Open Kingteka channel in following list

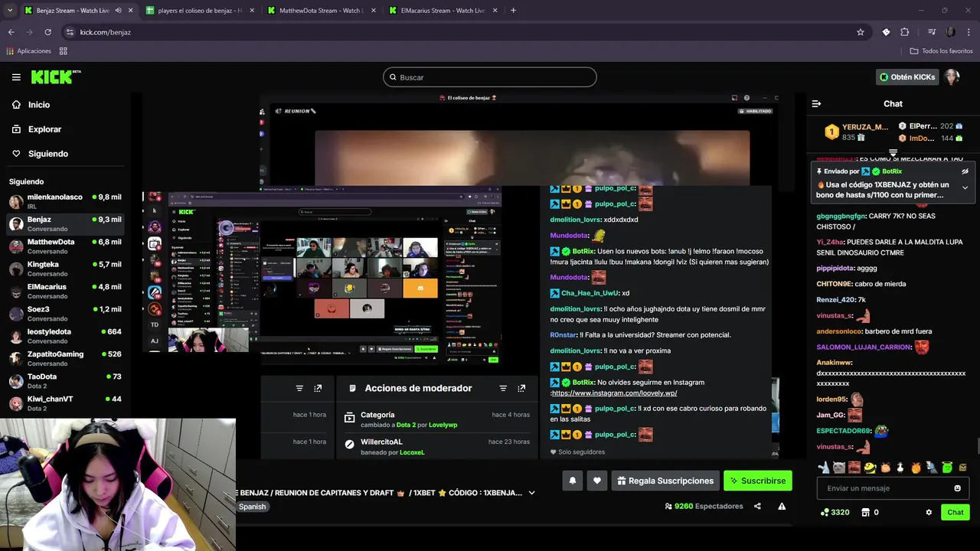pos(65,269)
